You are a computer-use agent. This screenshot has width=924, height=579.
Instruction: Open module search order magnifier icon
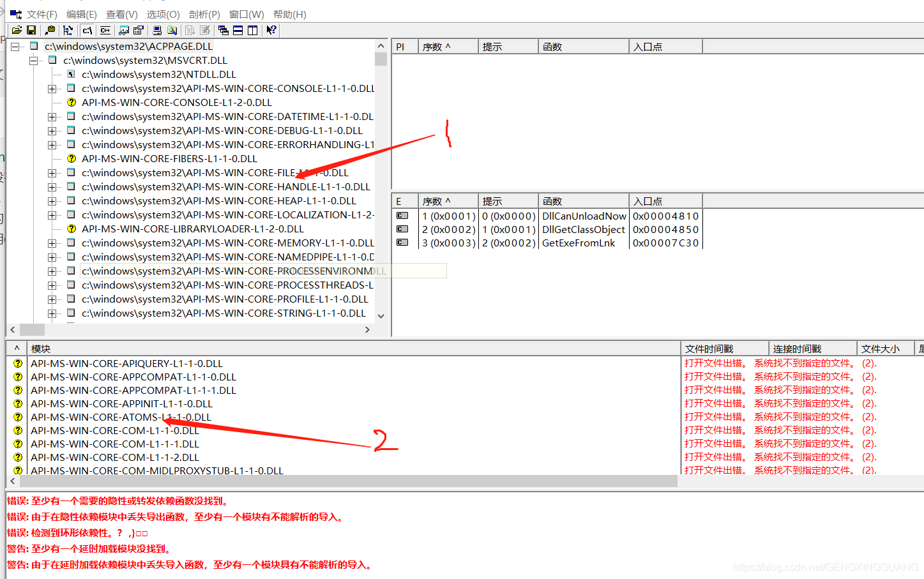(x=172, y=30)
